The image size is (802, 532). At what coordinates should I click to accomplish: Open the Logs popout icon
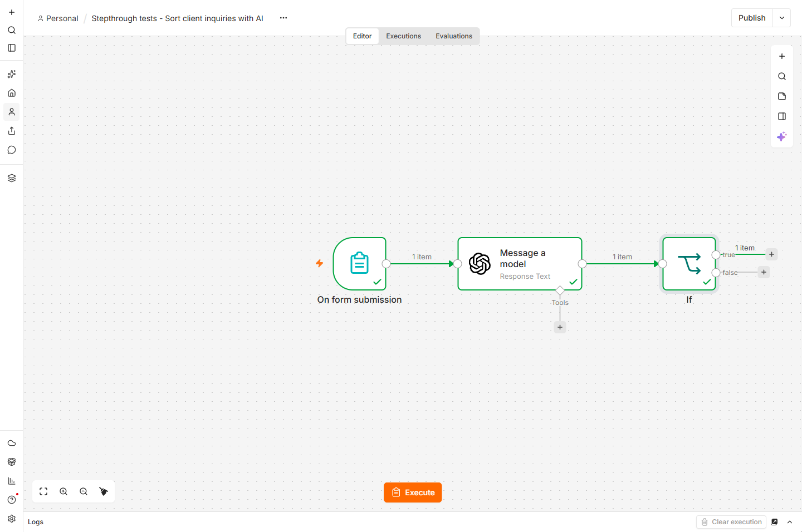pyautogui.click(x=774, y=522)
